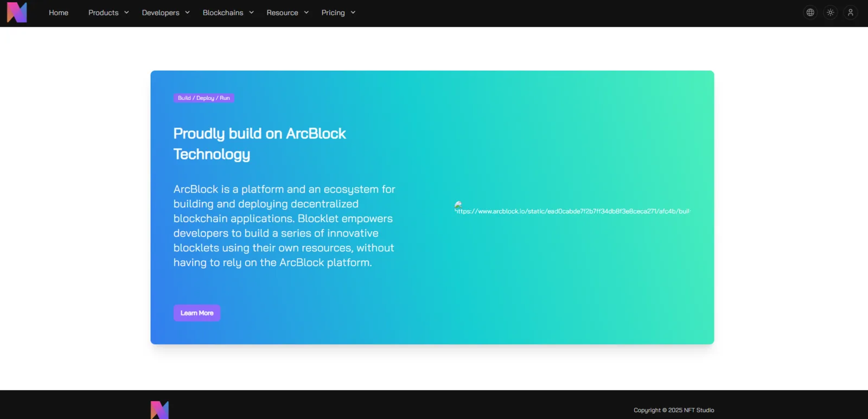Open the Developers menu
Screen dimensions: 868x419
(x=161, y=12)
